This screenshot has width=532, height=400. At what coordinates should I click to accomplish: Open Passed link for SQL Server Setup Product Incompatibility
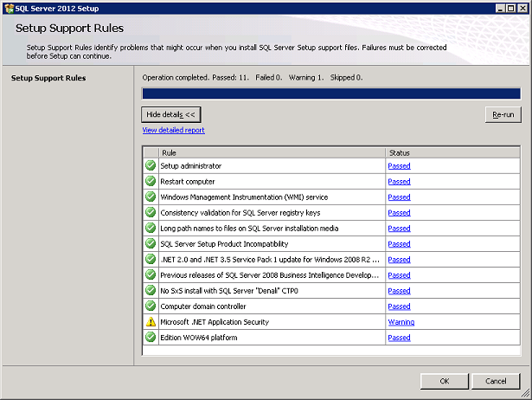pos(399,244)
